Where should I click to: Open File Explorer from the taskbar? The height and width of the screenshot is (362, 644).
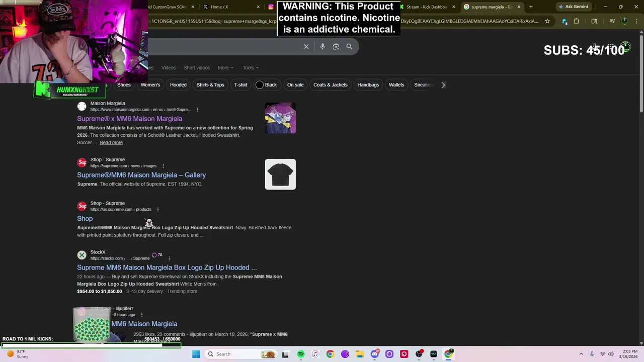(360, 354)
